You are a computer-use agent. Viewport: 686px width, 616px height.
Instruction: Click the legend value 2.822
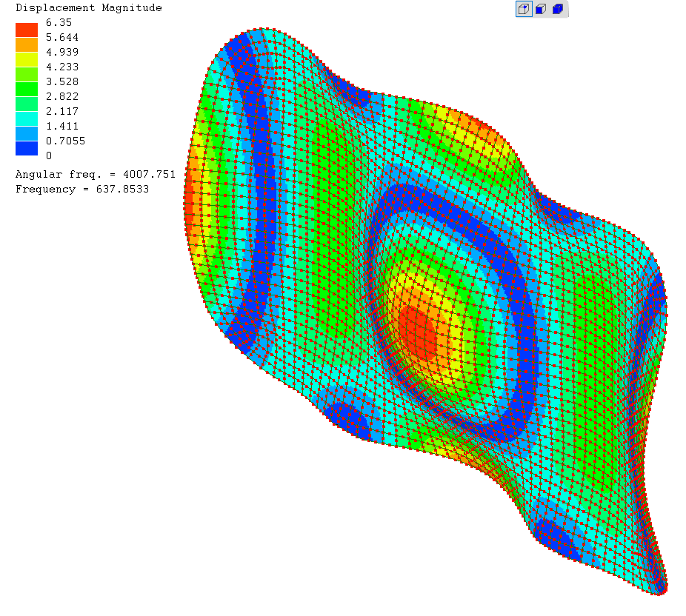(x=62, y=96)
